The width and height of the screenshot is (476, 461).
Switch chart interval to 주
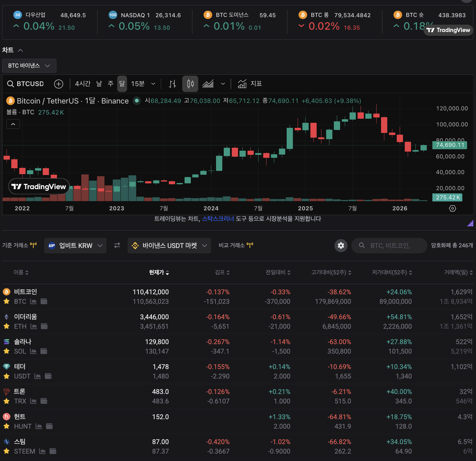click(111, 84)
